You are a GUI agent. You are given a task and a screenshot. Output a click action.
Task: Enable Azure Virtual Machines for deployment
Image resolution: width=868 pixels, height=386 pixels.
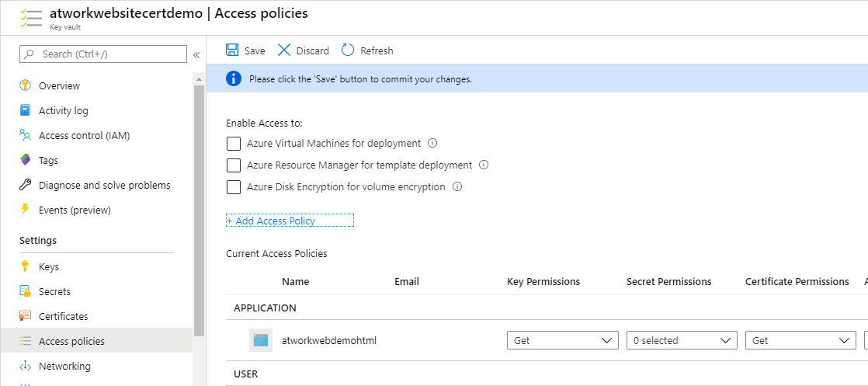click(233, 144)
